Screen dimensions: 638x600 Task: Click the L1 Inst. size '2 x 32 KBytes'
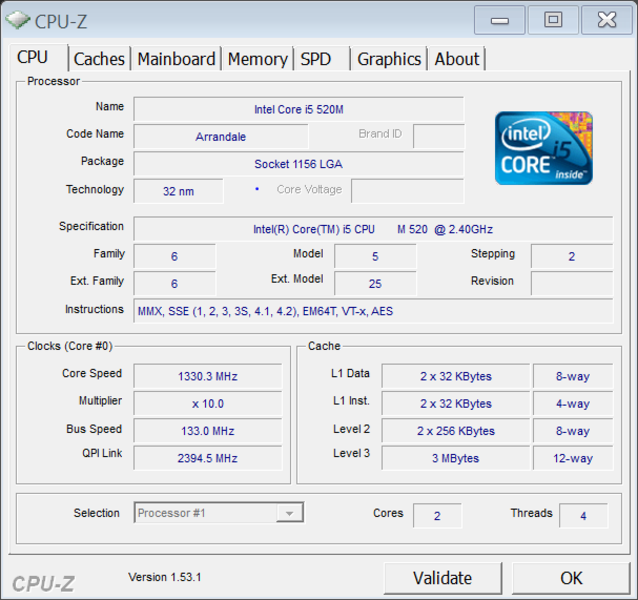[x=456, y=403]
